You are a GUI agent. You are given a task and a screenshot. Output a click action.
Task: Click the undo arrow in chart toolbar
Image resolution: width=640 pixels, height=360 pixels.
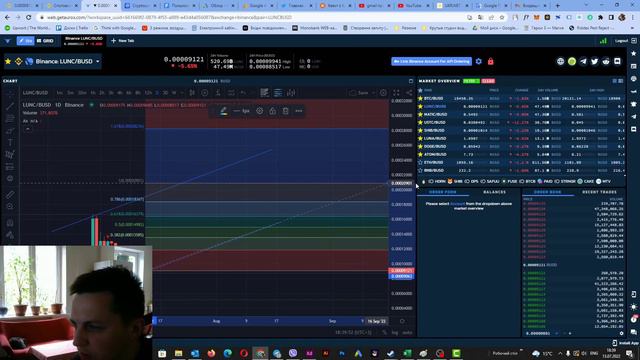coord(244,93)
